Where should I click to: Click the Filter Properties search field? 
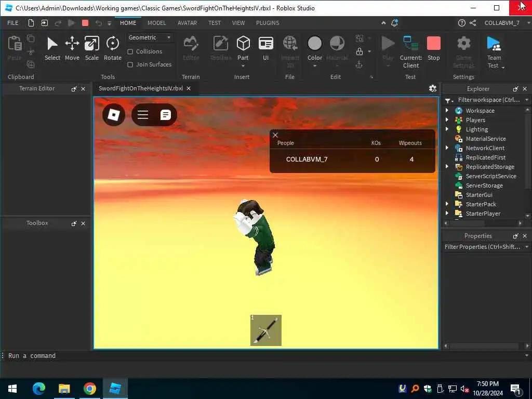coord(483,247)
